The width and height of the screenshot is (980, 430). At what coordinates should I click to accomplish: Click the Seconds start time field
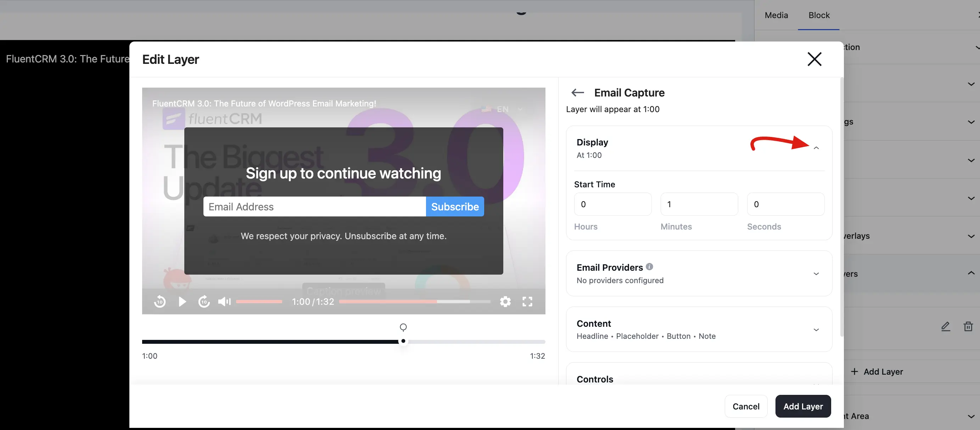coord(786,204)
